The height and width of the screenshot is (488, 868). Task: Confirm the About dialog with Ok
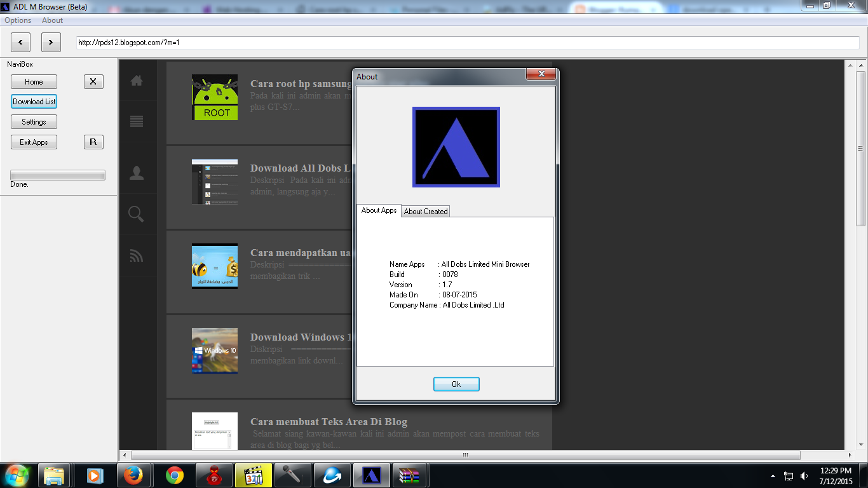(x=456, y=384)
